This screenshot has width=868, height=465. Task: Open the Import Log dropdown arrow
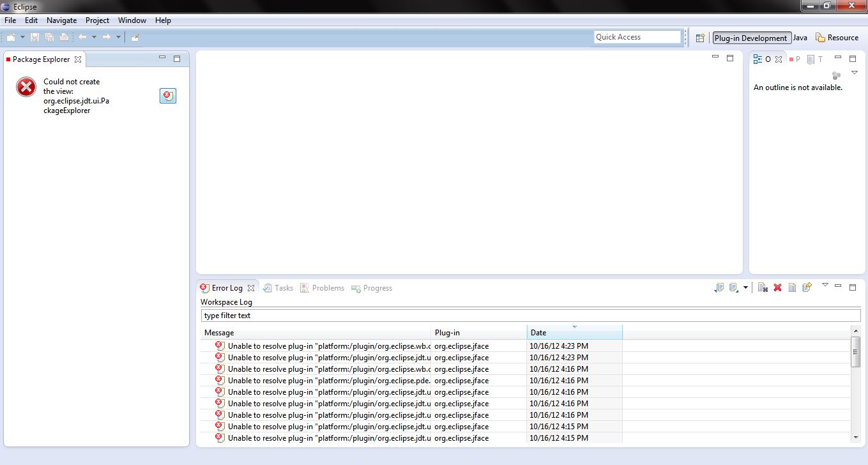(x=745, y=288)
